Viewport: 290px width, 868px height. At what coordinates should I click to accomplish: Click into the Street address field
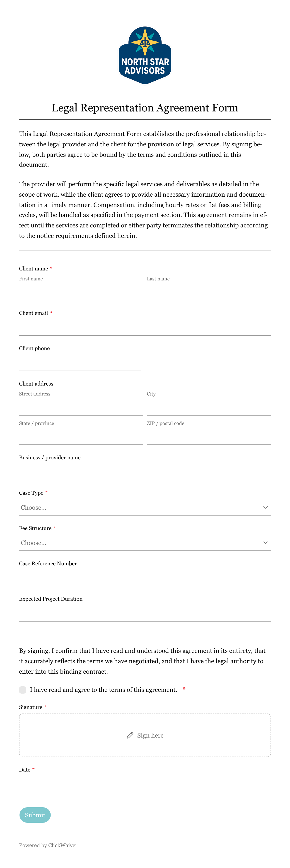coord(81,408)
